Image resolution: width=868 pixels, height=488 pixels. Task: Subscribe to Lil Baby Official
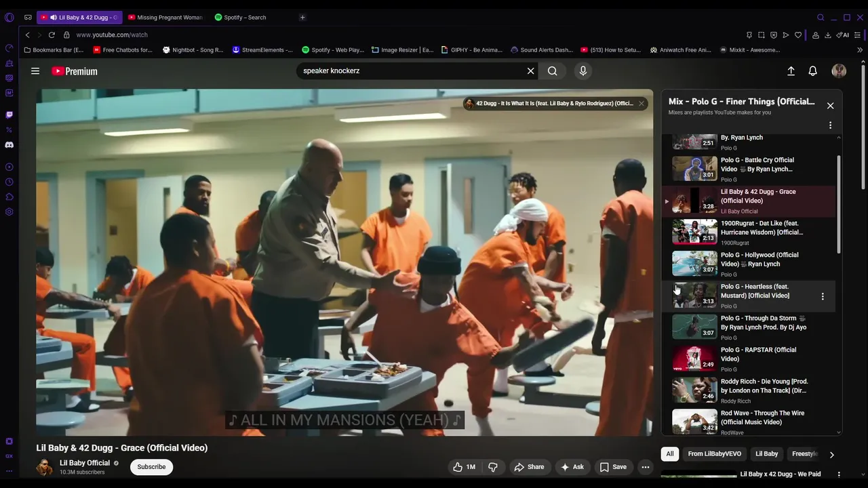click(151, 467)
